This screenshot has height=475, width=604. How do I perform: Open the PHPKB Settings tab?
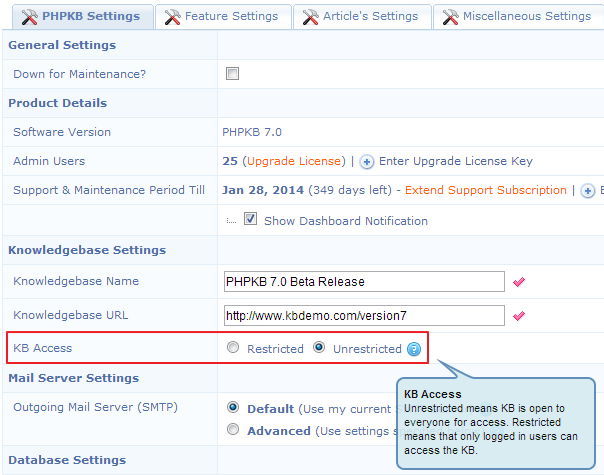coord(83,17)
